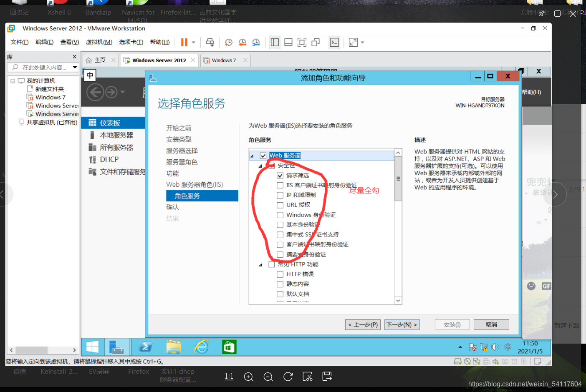Toggle the Web 服务器 checkbox

point(263,156)
